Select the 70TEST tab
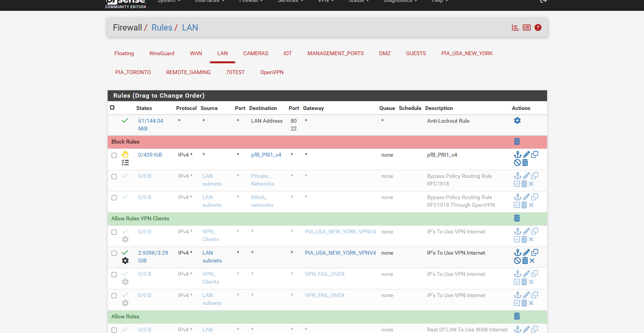 235,72
